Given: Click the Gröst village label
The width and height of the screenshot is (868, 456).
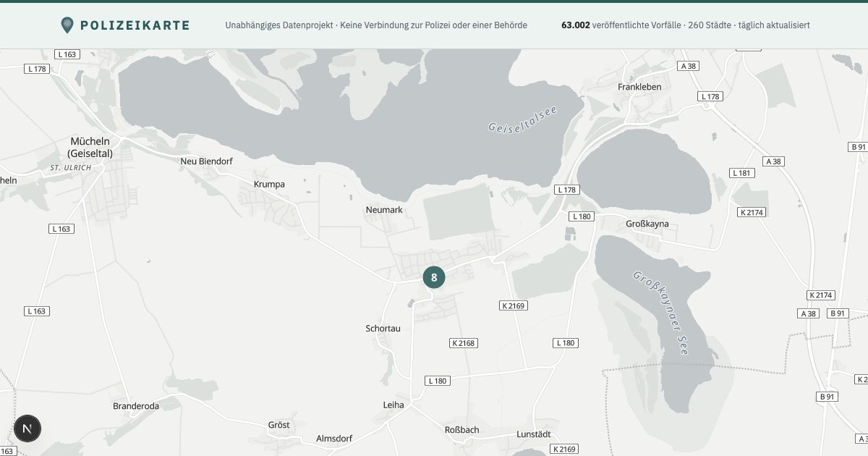Looking at the screenshot, I should 278,425.
